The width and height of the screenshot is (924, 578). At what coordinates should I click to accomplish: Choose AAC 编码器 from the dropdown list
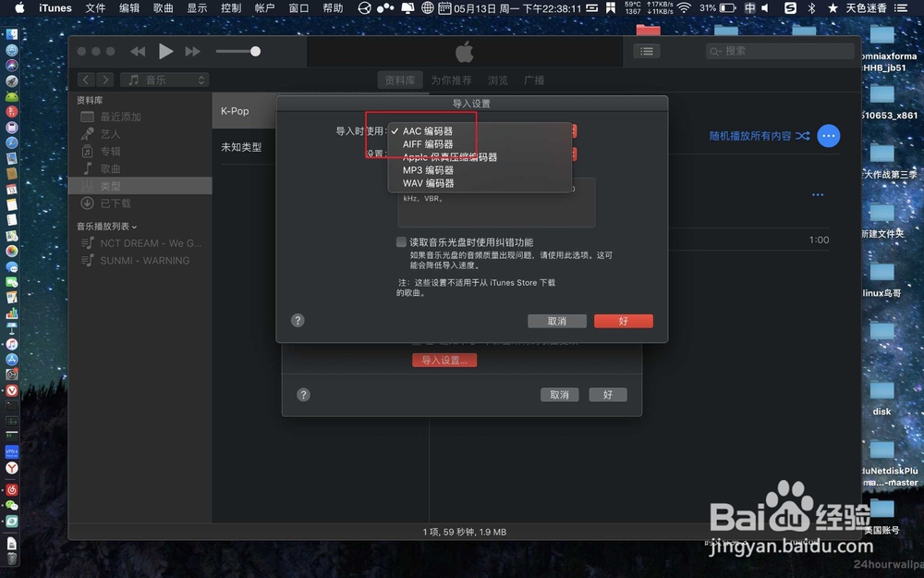[x=480, y=131]
